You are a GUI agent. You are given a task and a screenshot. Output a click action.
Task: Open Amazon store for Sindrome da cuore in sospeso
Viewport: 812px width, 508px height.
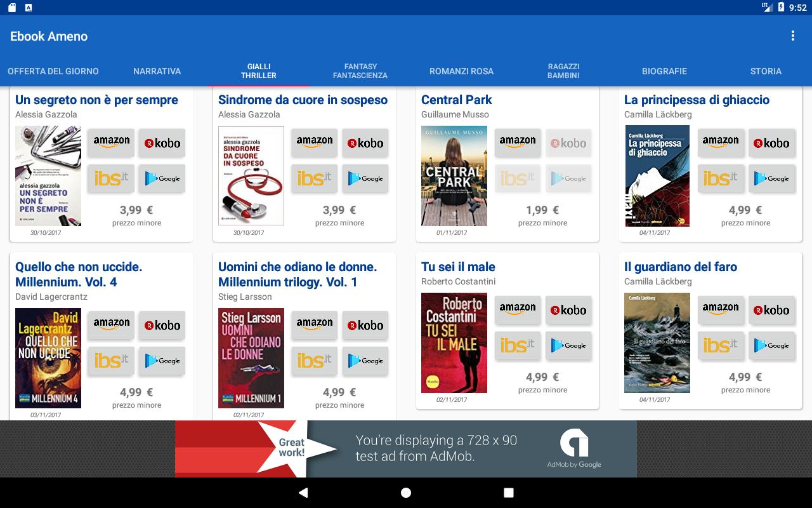point(315,143)
